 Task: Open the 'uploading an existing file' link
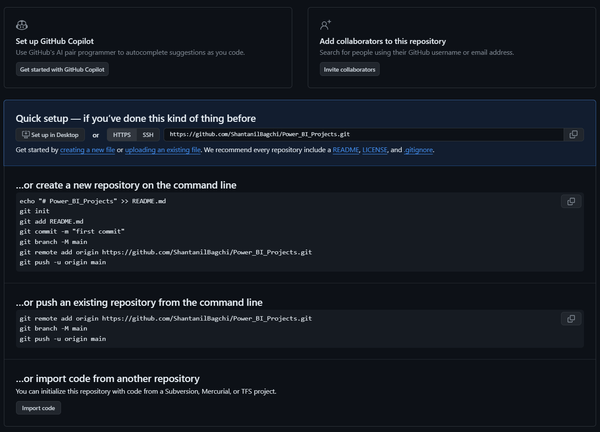[x=163, y=150]
